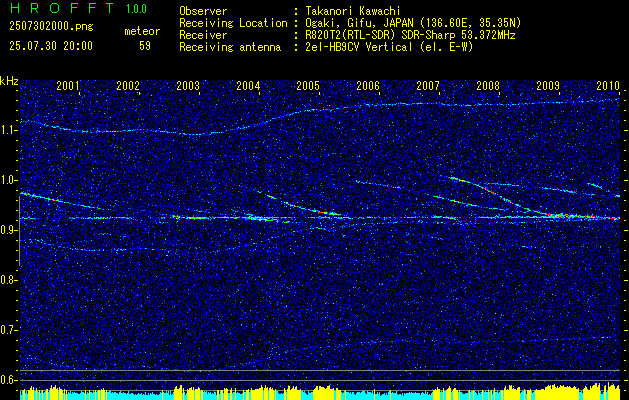Click the 1.1 kHz axis label
Screen dimensions: 629x400
[8, 130]
